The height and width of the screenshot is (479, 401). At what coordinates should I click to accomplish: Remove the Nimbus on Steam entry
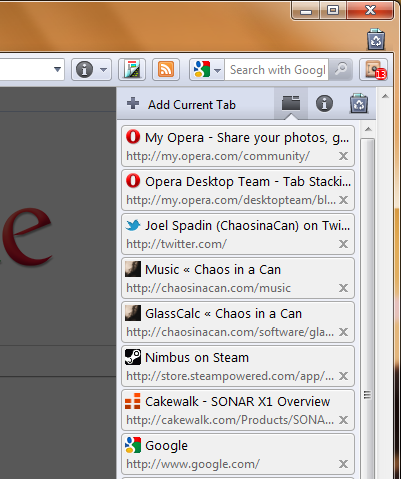click(x=343, y=376)
